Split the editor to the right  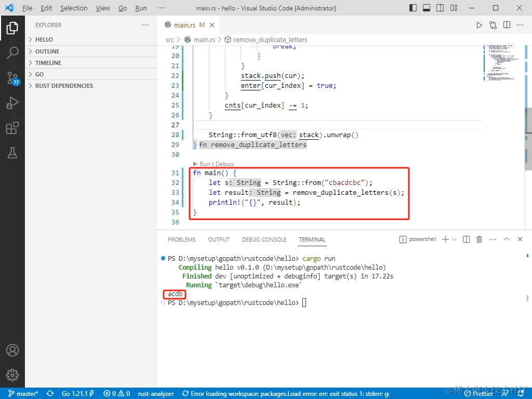tap(507, 25)
